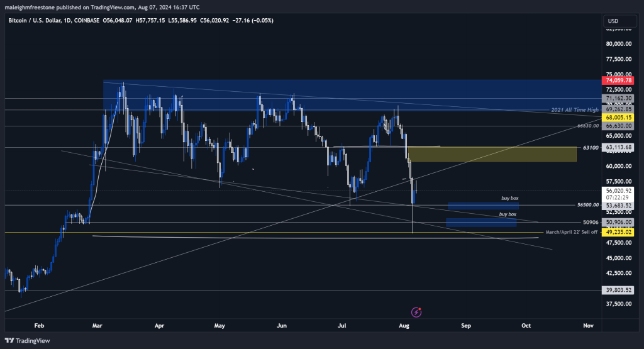644x349 pixels.
Task: Select the low value L55,586.95
Action: click(182, 21)
